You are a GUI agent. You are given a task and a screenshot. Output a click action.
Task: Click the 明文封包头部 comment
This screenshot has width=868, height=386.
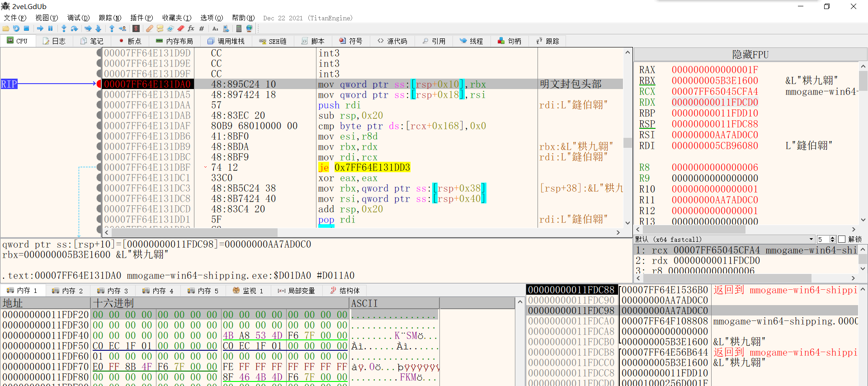(x=571, y=84)
